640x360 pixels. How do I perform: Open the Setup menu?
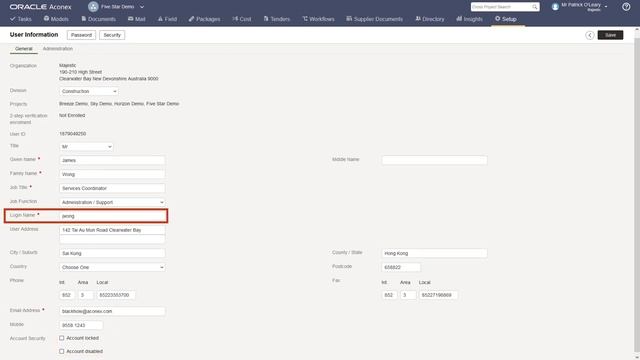[505, 19]
